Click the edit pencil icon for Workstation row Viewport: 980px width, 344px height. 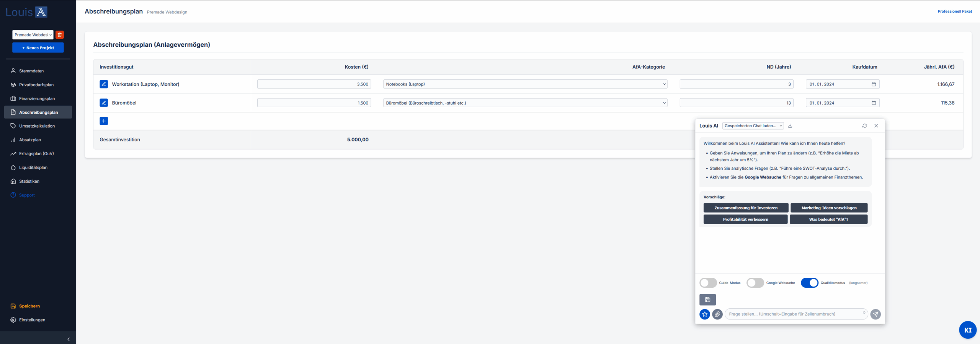tap(104, 84)
